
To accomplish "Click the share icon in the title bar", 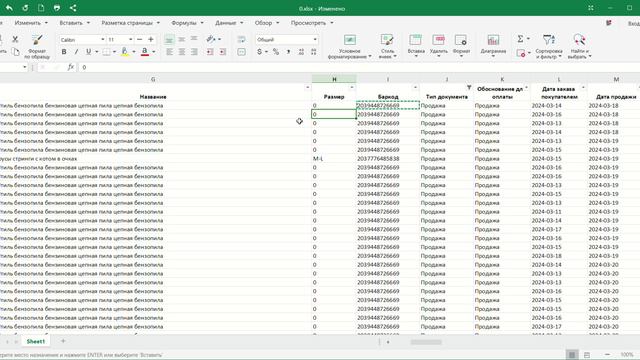I will click(73, 8).
